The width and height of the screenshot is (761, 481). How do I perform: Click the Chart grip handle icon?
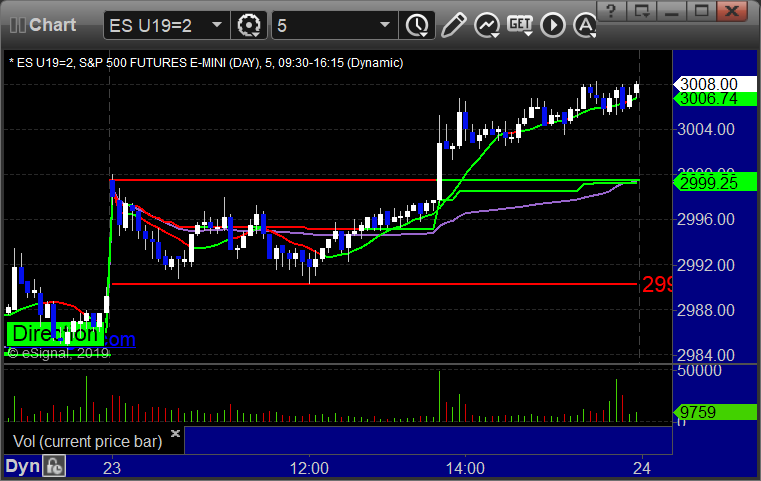[x=18, y=25]
